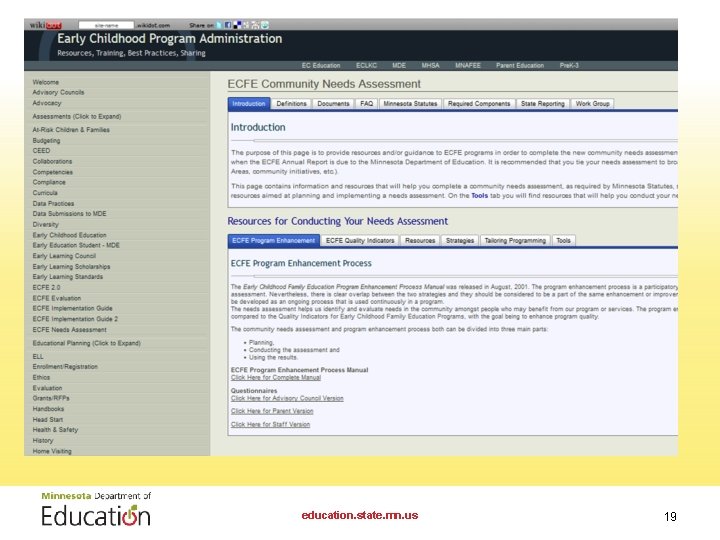Open ECLKC top menu

(366, 66)
